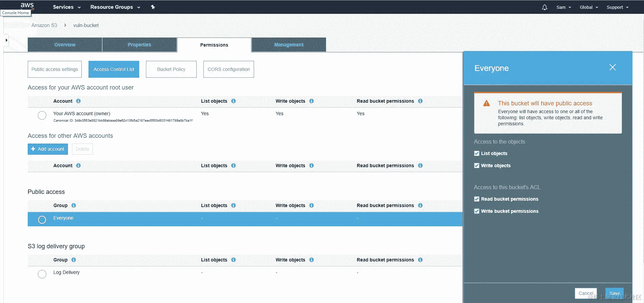Switch to the Overview tab
Image resolution: width=644 pixels, height=303 pixels.
click(x=65, y=45)
